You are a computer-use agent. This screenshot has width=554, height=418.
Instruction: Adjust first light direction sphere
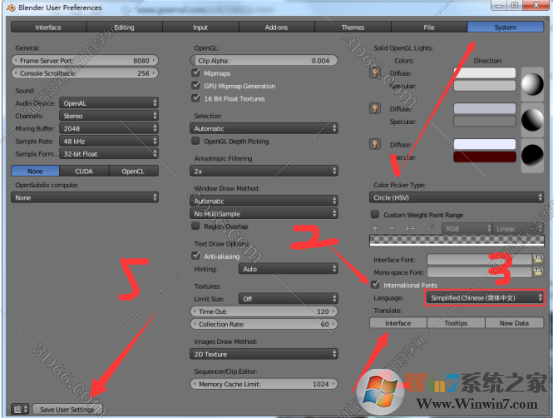pyautogui.click(x=532, y=84)
